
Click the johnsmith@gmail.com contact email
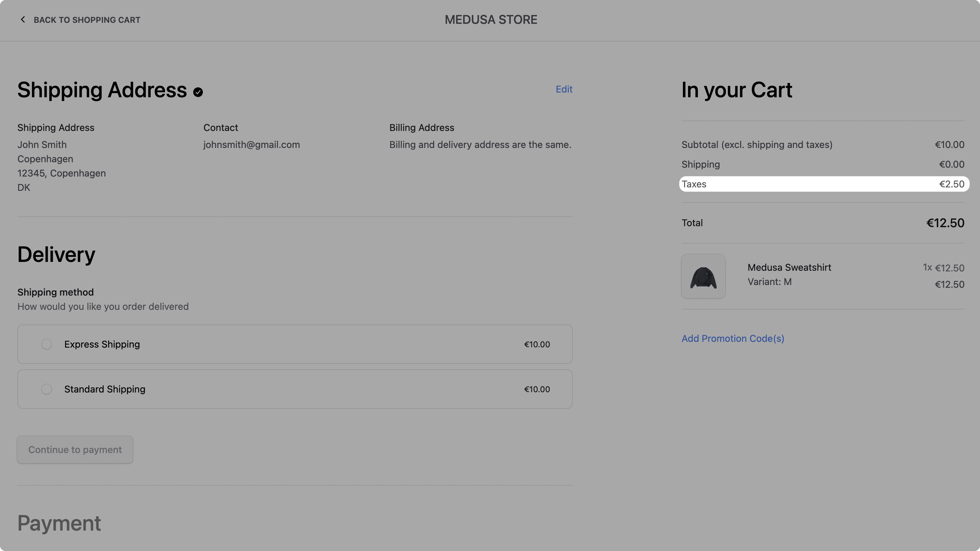251,145
